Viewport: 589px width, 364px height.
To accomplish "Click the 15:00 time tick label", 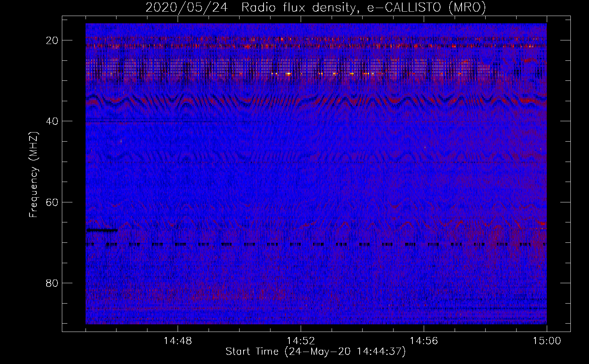I will (547, 341).
